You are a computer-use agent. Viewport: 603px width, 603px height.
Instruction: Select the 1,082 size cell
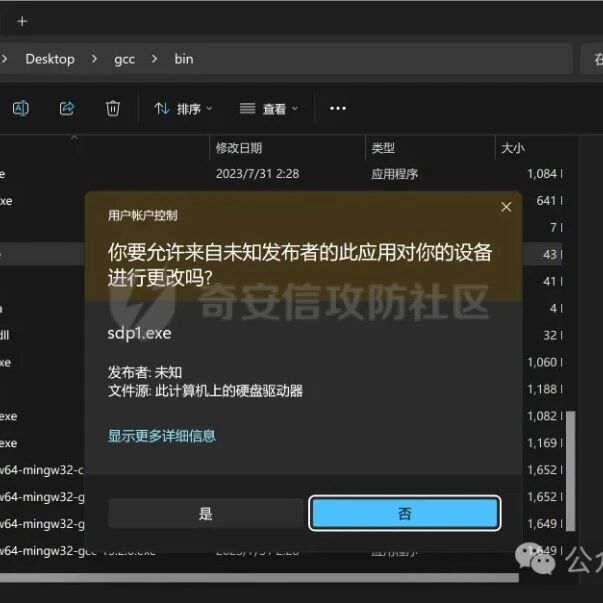click(542, 416)
